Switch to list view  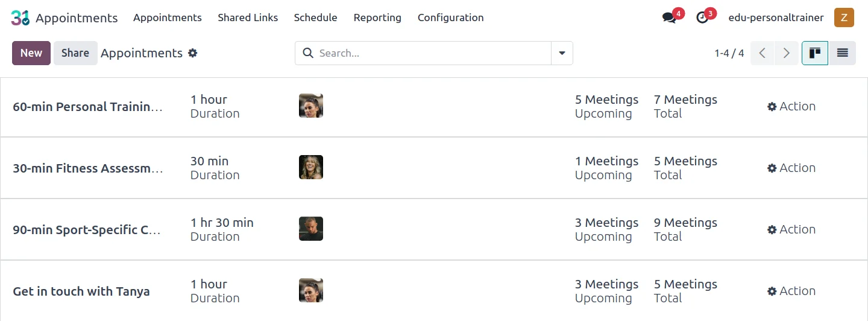843,53
